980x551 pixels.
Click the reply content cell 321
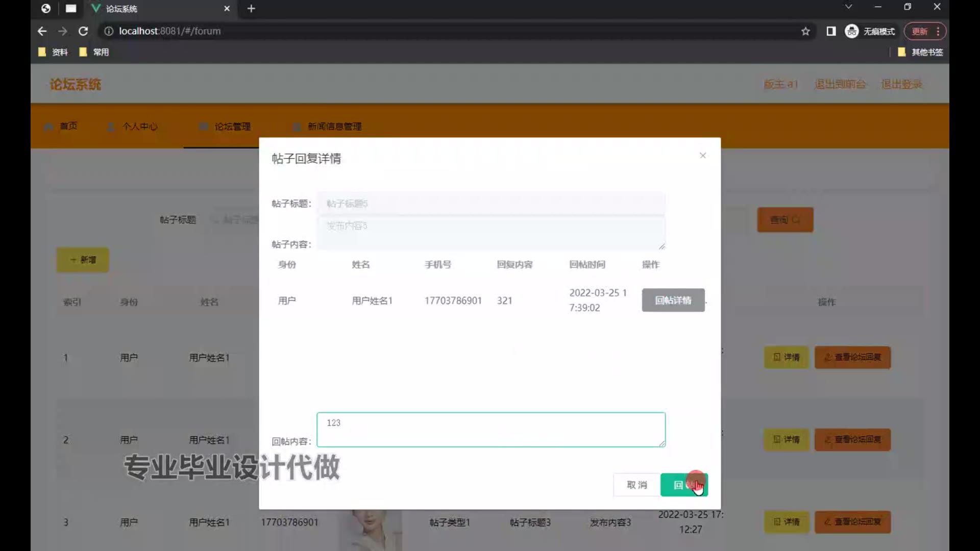(504, 300)
